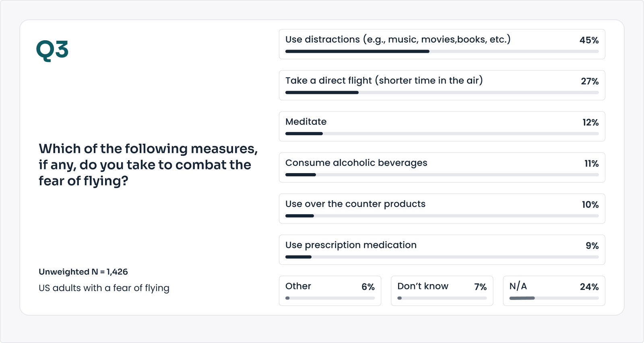Screen dimensions: 644x343
Task: Click the question text about fear of flying
Action: pos(148,165)
